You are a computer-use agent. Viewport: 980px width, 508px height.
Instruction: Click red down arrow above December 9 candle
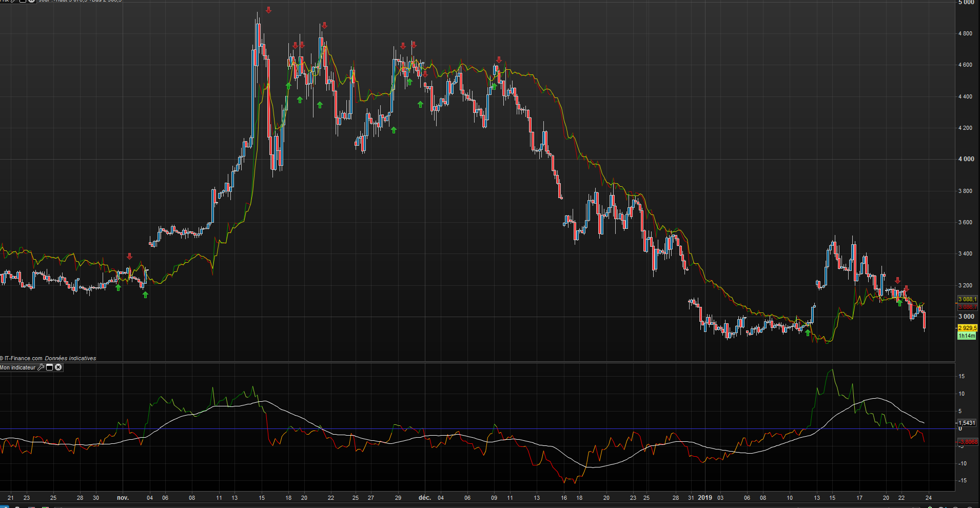click(x=499, y=60)
